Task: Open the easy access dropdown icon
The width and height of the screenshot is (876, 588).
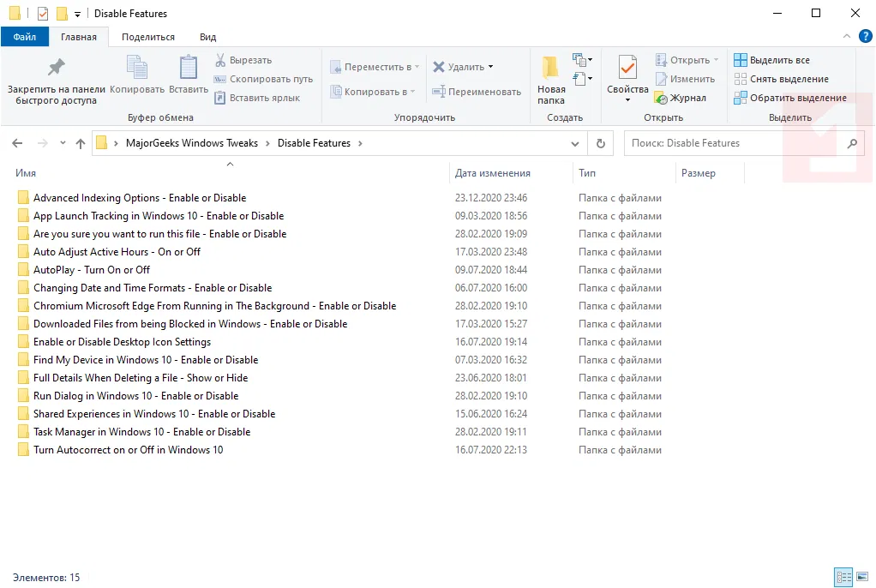Action: (x=582, y=79)
